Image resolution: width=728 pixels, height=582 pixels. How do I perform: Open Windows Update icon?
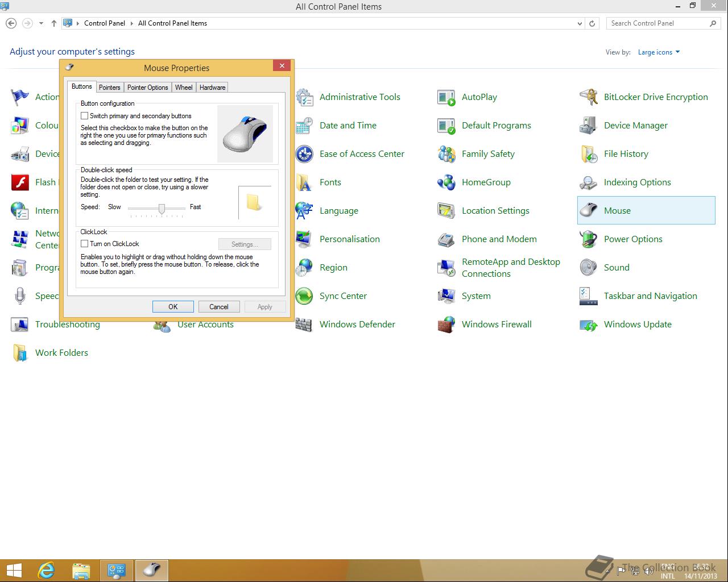coord(589,325)
